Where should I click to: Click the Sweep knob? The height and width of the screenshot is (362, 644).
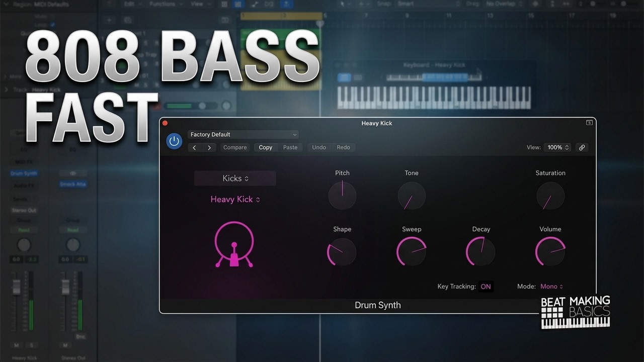coord(412,252)
